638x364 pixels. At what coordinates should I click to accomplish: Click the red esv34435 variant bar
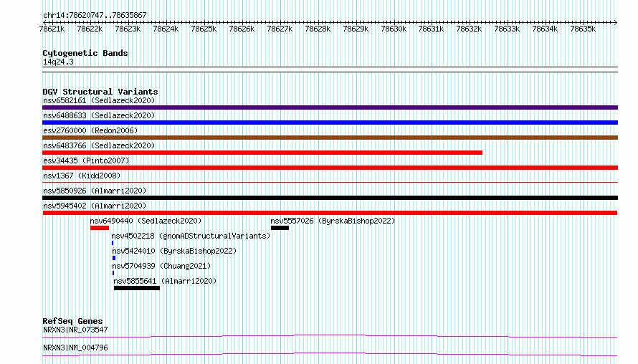[330, 168]
